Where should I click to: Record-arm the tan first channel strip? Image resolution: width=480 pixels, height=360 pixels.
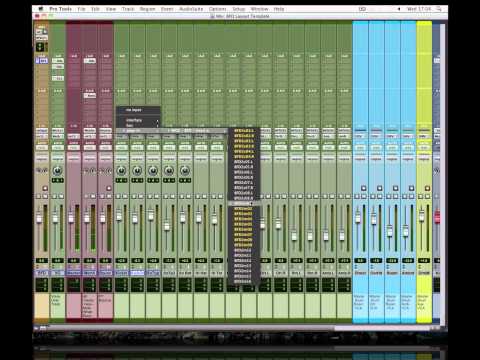[x=45, y=188]
